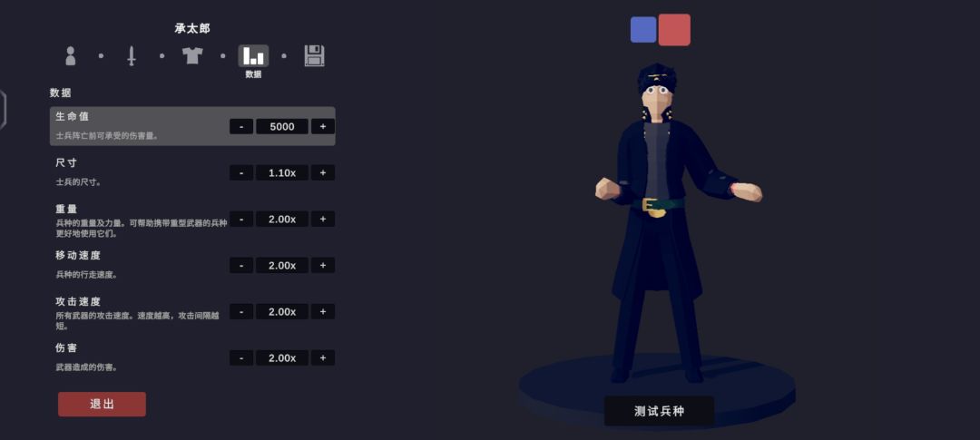Image resolution: width=980 pixels, height=440 pixels.
Task: Decrease 生命值 with the minus button
Action: pos(241,126)
